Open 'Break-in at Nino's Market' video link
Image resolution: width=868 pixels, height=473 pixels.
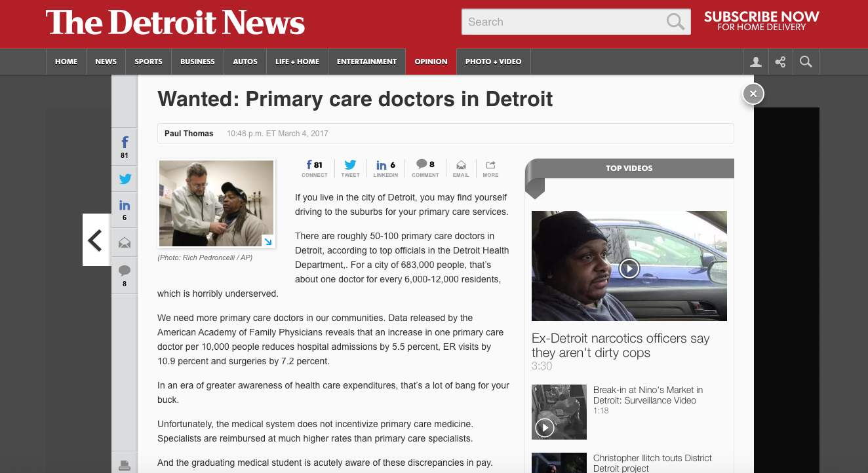coord(648,395)
